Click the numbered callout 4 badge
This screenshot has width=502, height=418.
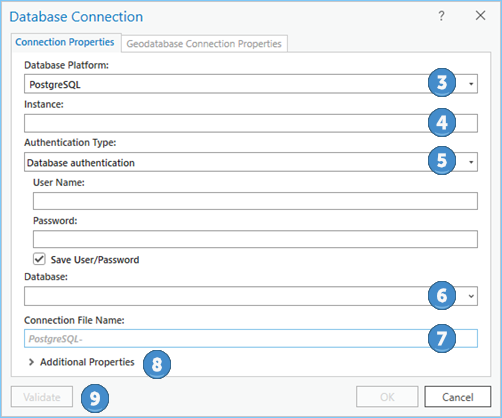point(442,122)
